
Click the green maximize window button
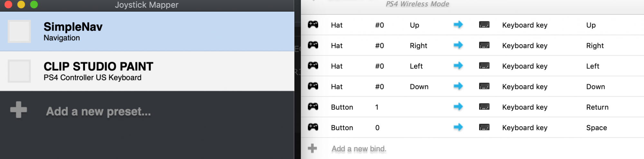click(x=34, y=4)
